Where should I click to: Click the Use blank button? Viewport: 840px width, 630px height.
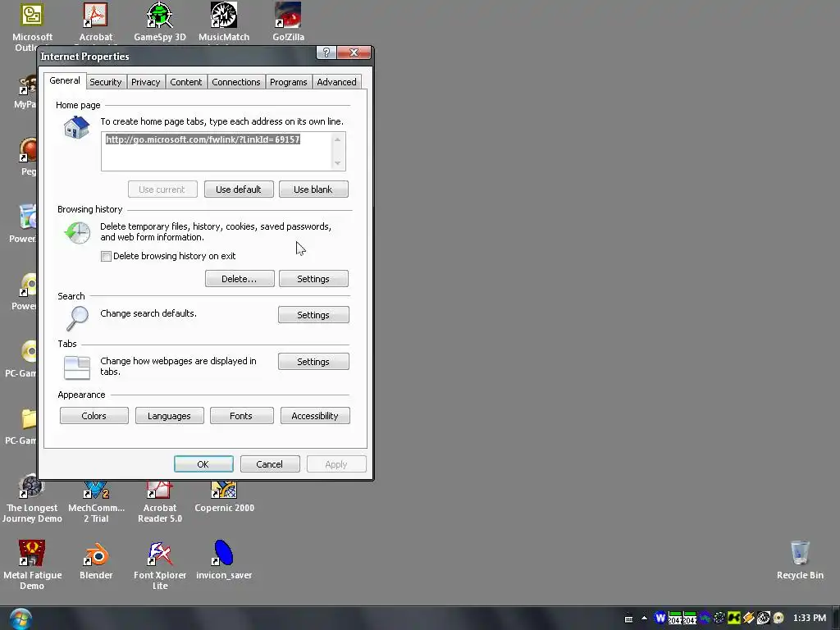pos(313,189)
